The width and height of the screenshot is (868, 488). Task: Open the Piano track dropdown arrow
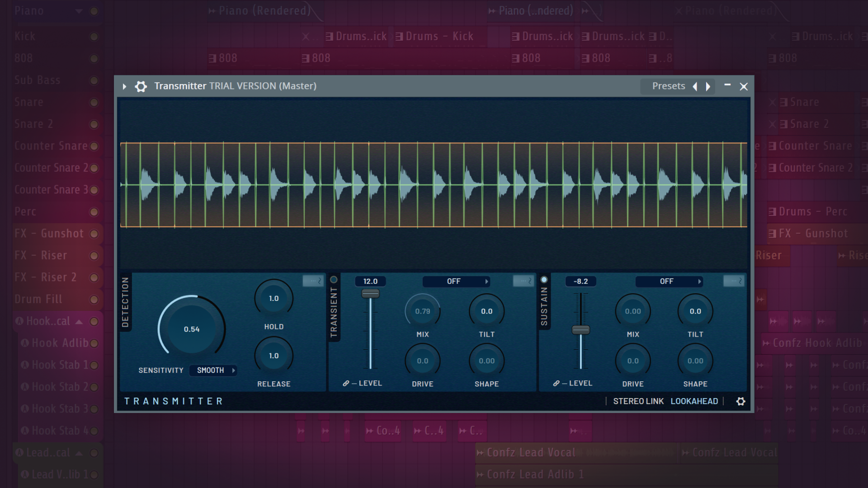(79, 11)
